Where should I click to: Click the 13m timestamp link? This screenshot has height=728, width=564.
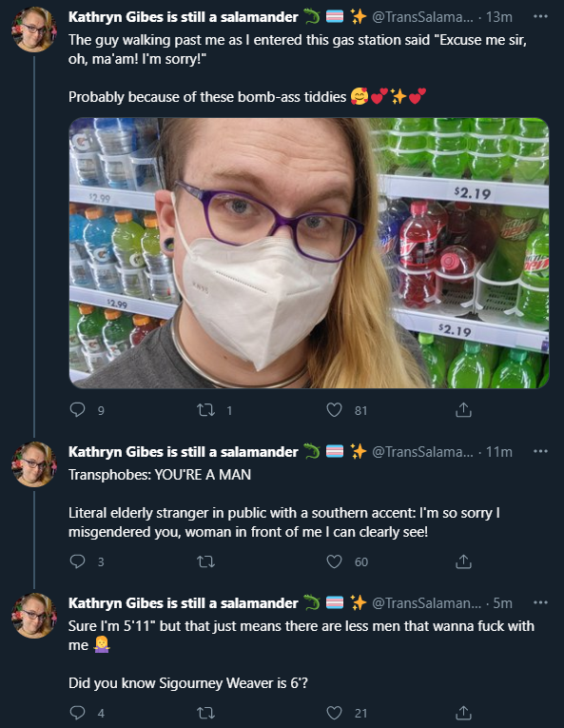pyautogui.click(x=499, y=17)
